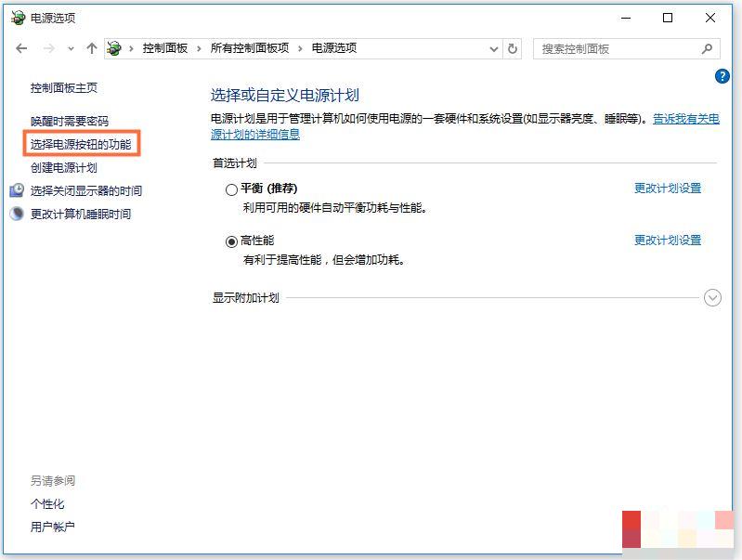Click the moon icon beside sleep time
Viewport: 742px width, 560px height.
coord(17,214)
